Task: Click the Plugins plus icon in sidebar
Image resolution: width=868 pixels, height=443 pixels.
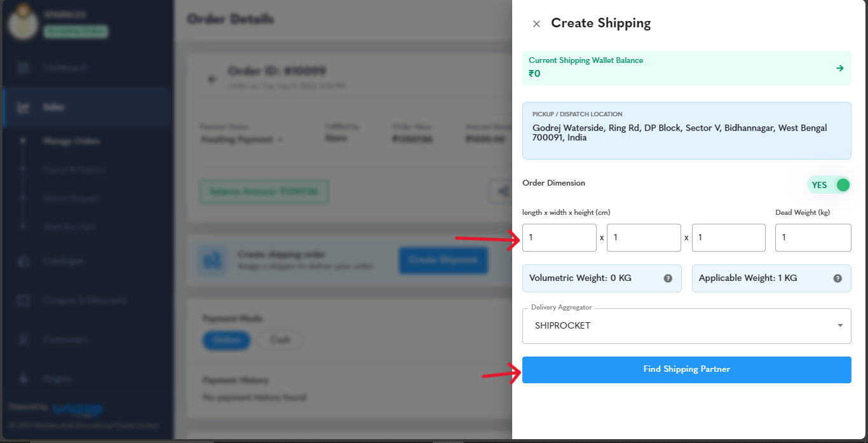Action: 24,379
